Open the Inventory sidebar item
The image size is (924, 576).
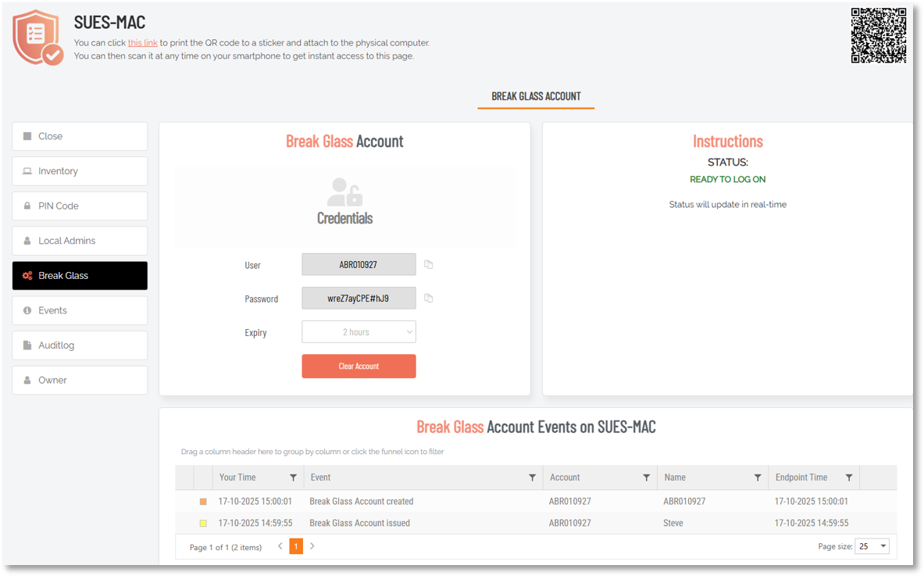(80, 171)
